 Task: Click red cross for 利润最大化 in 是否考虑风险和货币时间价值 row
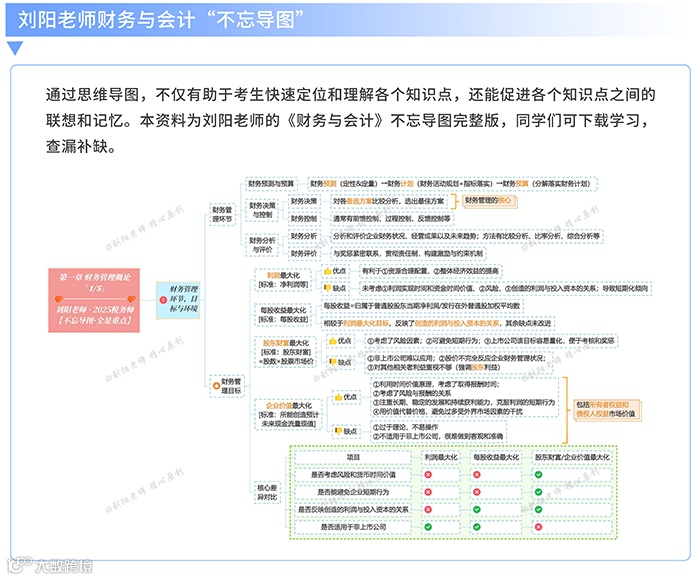428,474
